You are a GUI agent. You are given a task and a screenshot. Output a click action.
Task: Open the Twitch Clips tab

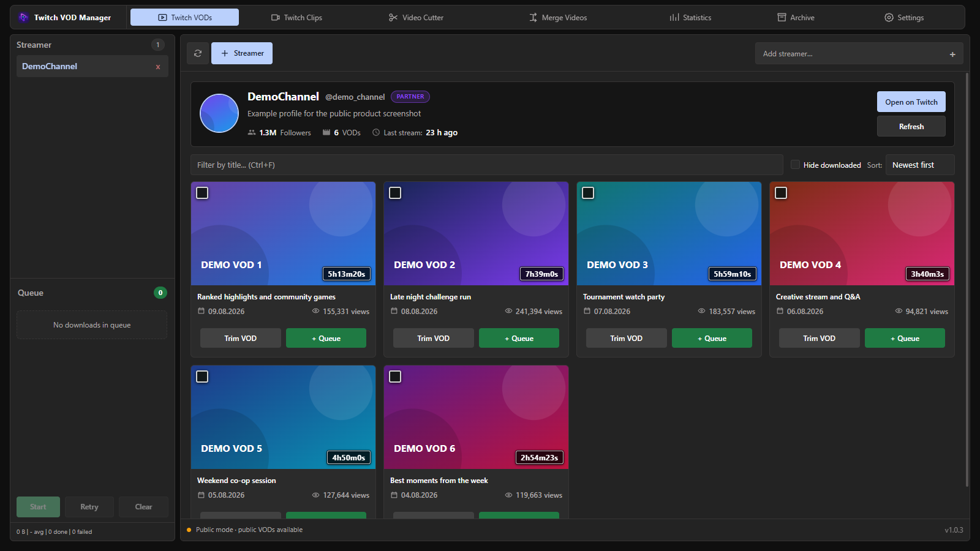pos(296,18)
